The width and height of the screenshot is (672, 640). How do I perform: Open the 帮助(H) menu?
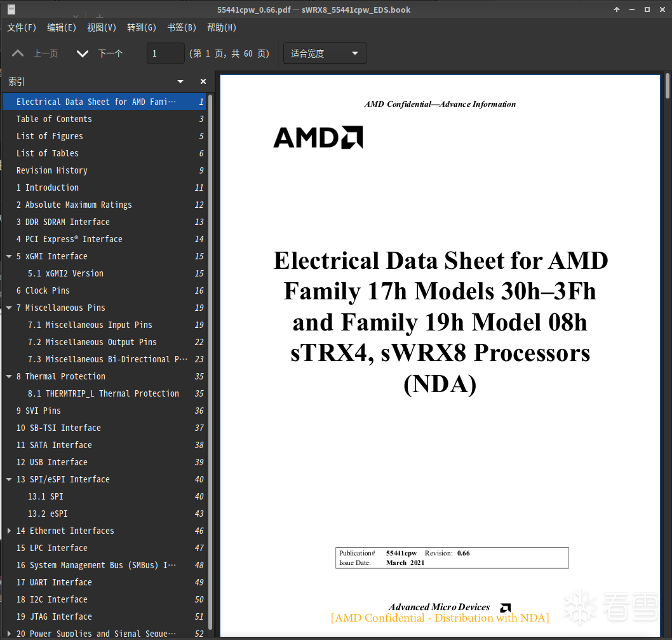point(222,27)
